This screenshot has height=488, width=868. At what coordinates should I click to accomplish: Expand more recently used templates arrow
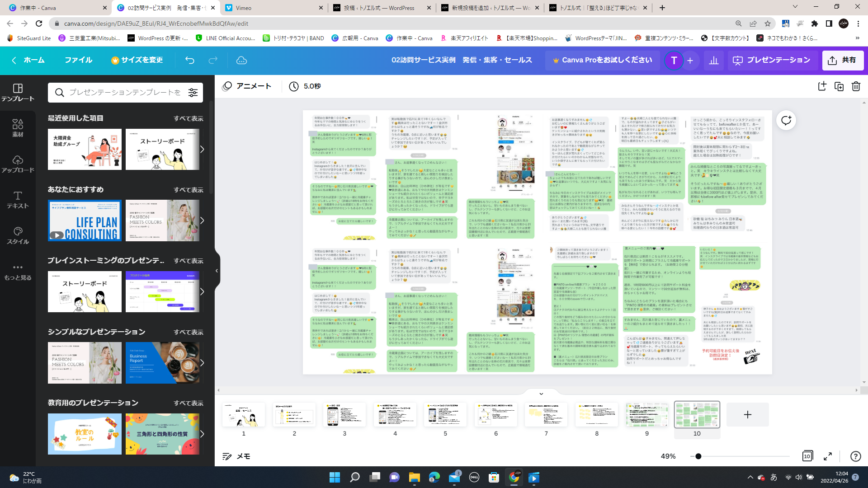tap(202, 150)
